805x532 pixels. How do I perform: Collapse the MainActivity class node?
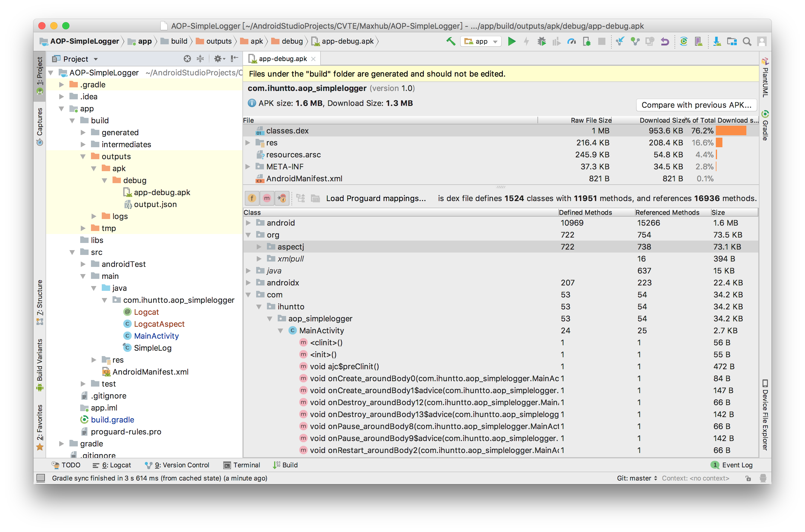click(280, 330)
